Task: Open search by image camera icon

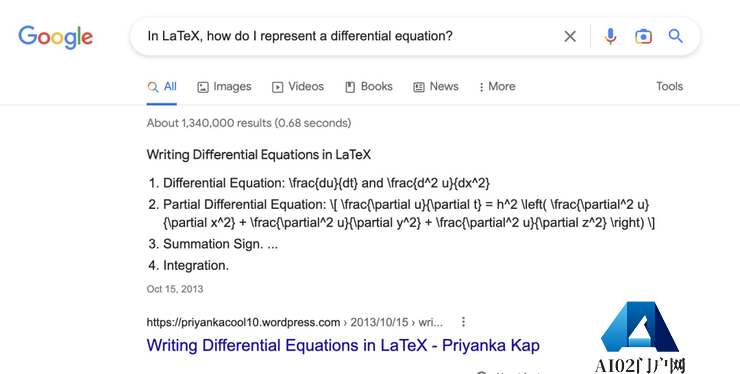Action: tap(643, 36)
